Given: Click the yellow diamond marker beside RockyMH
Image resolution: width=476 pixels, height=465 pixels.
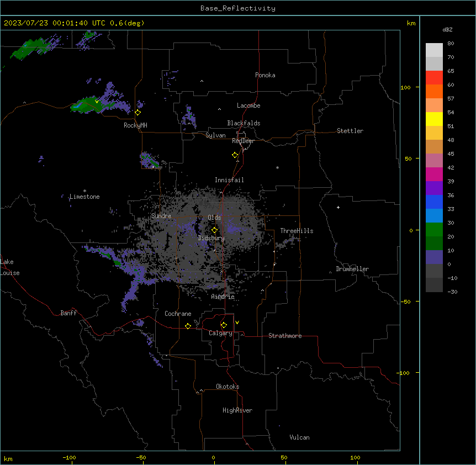Looking at the screenshot, I should coord(138,113).
